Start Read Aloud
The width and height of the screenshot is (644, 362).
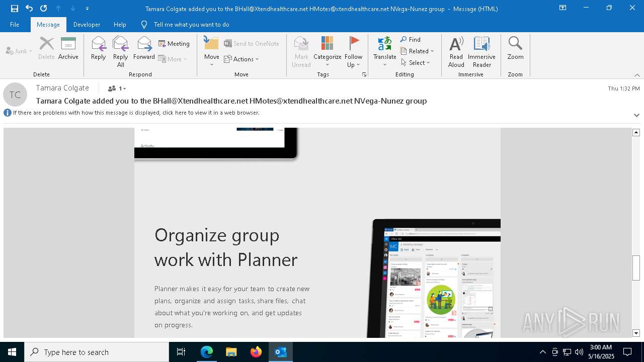456,51
